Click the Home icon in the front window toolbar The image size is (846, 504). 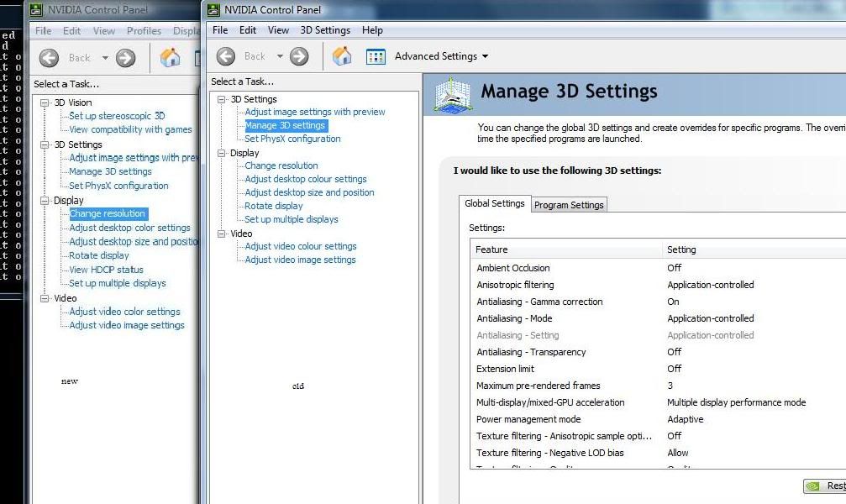pos(341,56)
